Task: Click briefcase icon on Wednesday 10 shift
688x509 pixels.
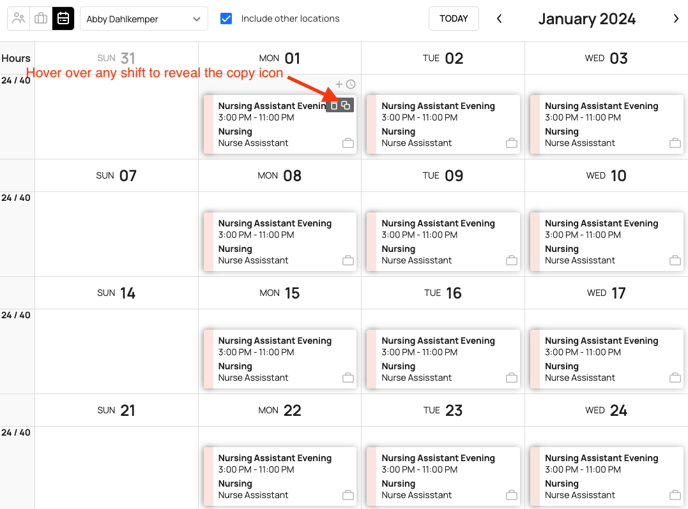Action: (675, 261)
